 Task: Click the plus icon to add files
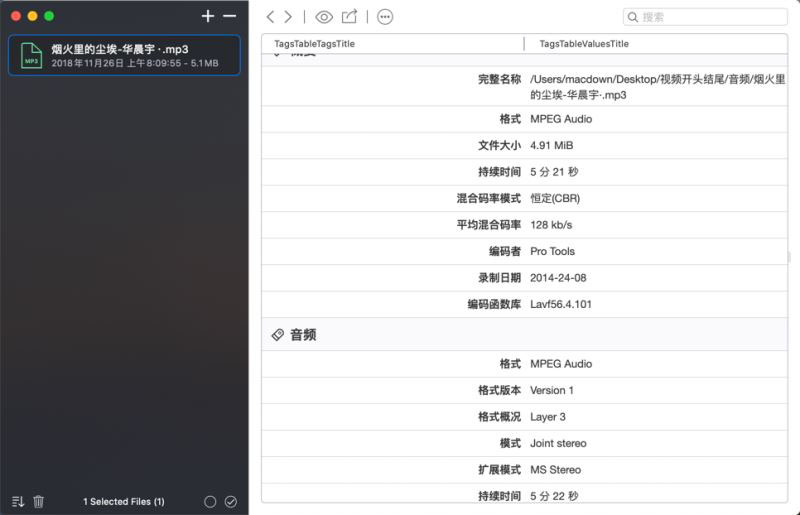(208, 16)
